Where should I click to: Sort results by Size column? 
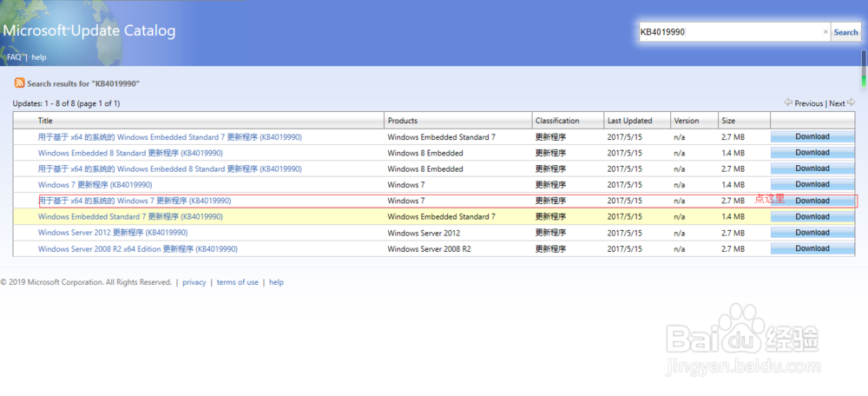(728, 120)
